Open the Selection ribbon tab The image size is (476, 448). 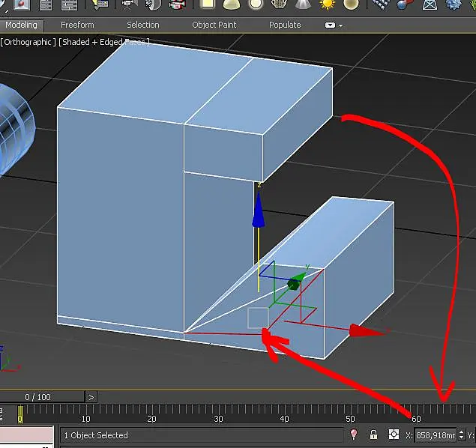(143, 25)
